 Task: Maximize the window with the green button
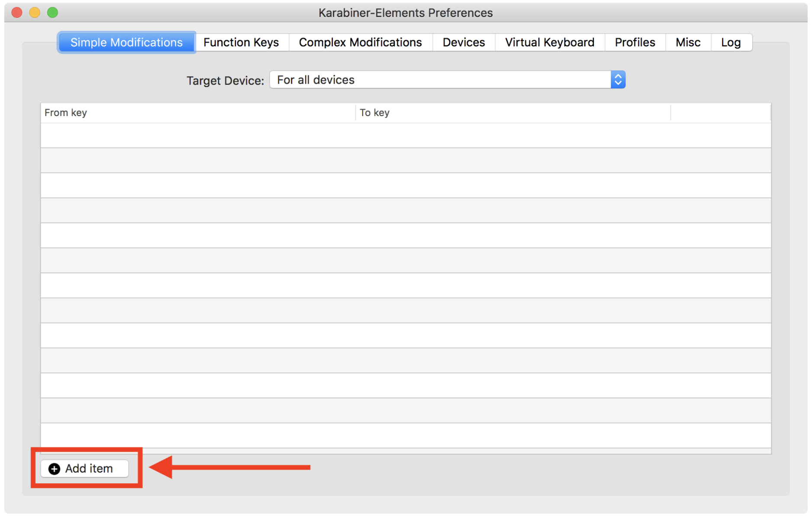52,13
